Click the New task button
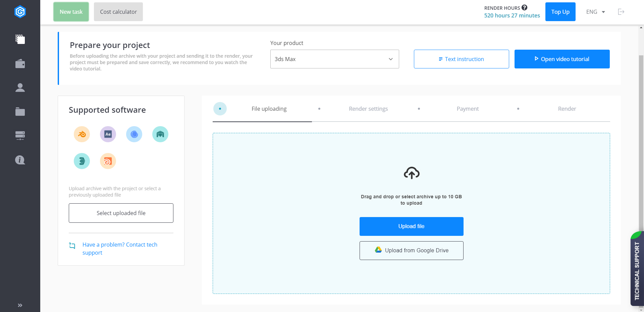Screen dimensions: 644x312 pos(71,12)
